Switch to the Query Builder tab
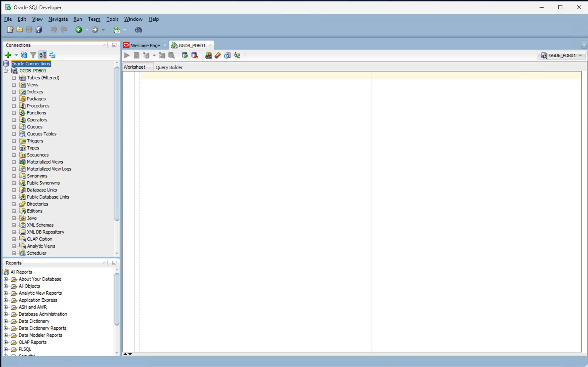Viewport: 588px width, 367px height. click(169, 67)
